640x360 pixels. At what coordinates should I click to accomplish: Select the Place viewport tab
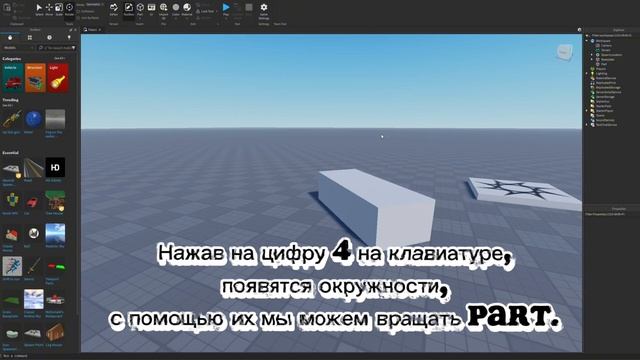click(x=91, y=30)
